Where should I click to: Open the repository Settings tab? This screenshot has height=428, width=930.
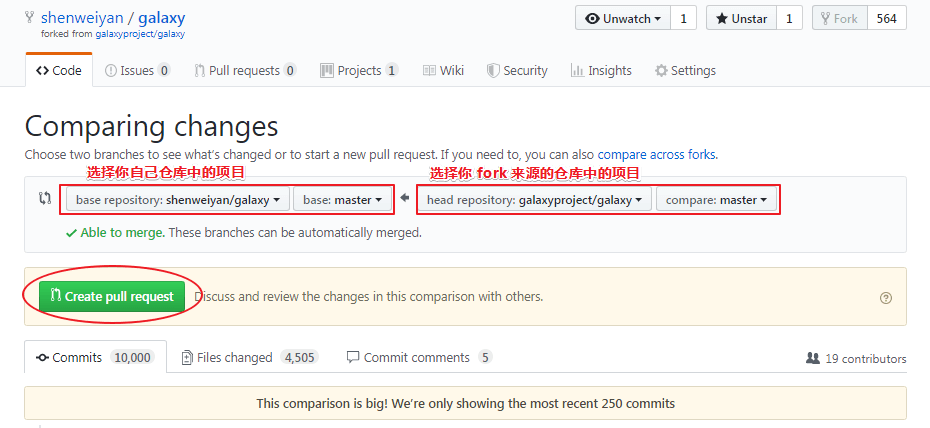(x=685, y=71)
